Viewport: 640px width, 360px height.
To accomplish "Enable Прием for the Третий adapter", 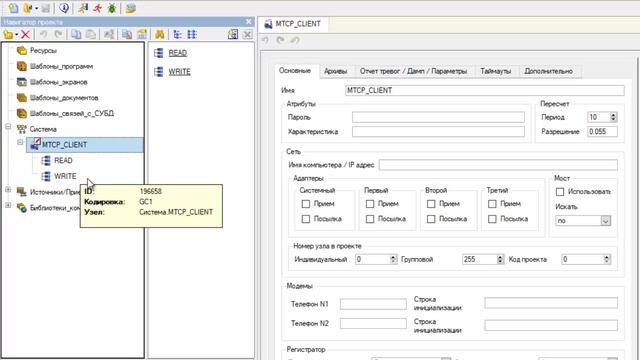I will (x=492, y=204).
